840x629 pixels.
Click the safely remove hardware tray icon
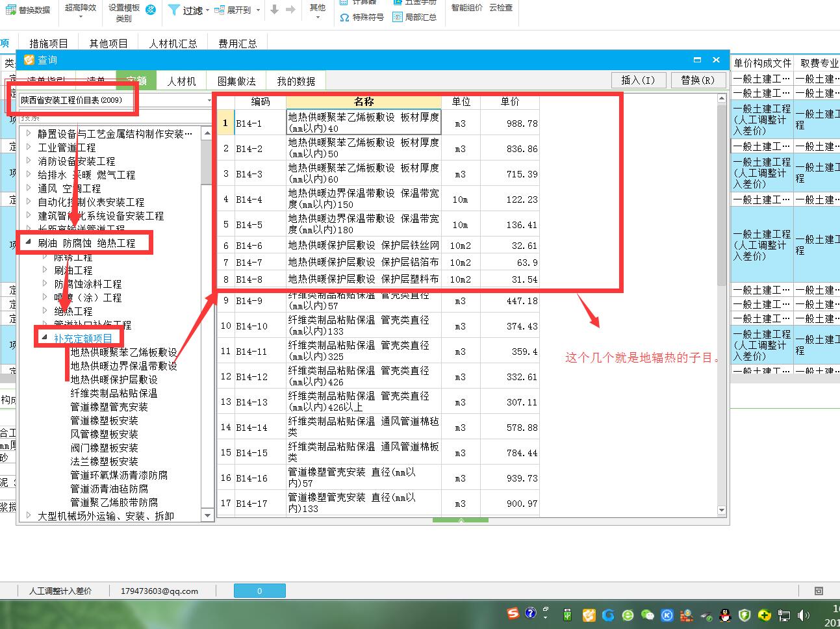click(x=706, y=615)
